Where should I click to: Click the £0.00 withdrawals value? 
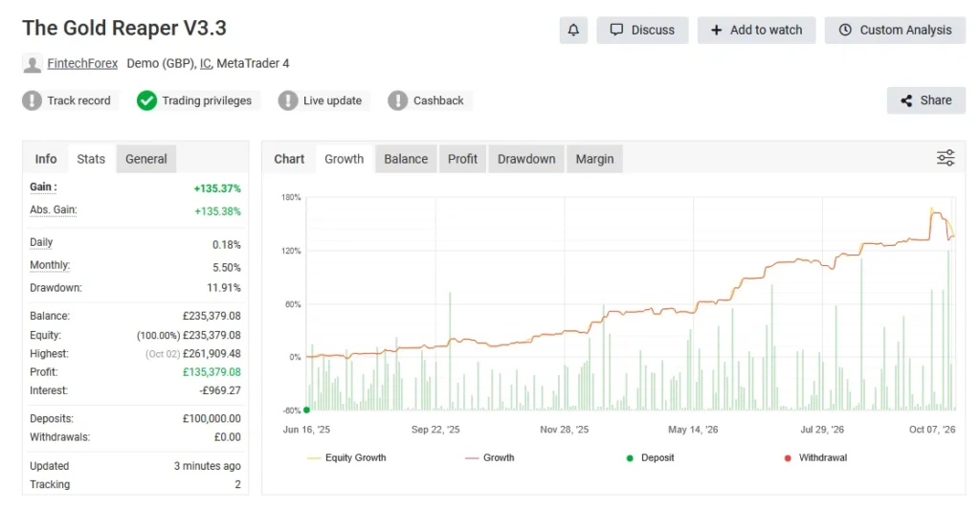click(228, 437)
